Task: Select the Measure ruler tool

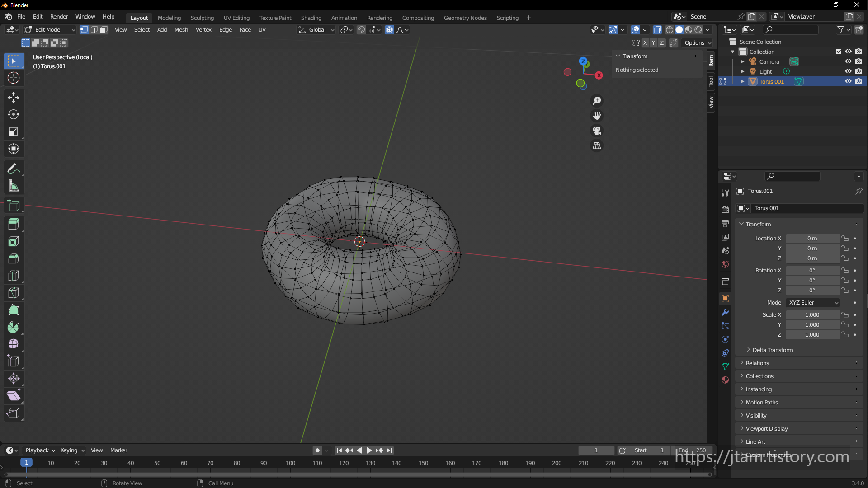Action: tap(14, 186)
